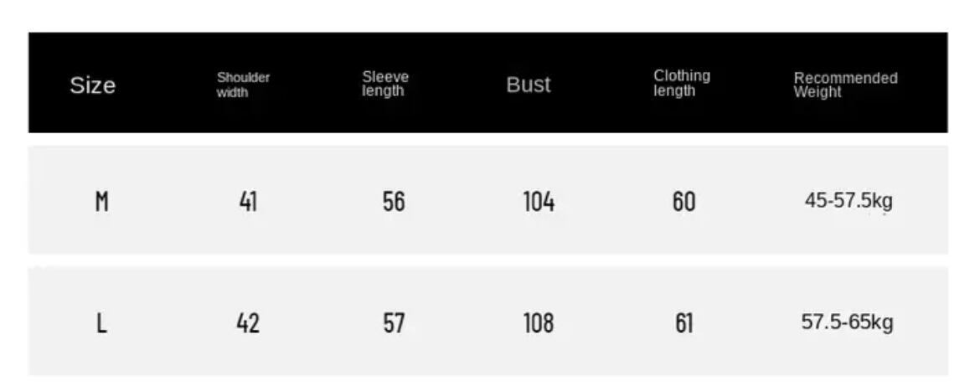Screen dimensions: 980x386
Task: Select the Bust column header
Action: pos(529,85)
